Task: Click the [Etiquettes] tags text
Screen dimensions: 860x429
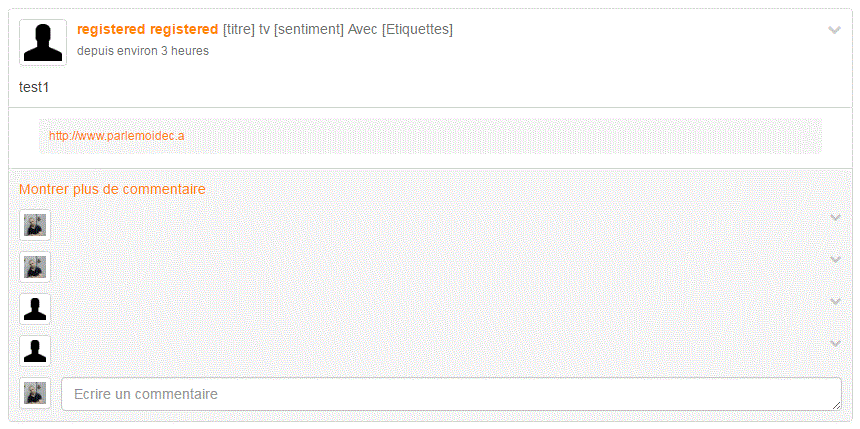Action: coord(417,30)
